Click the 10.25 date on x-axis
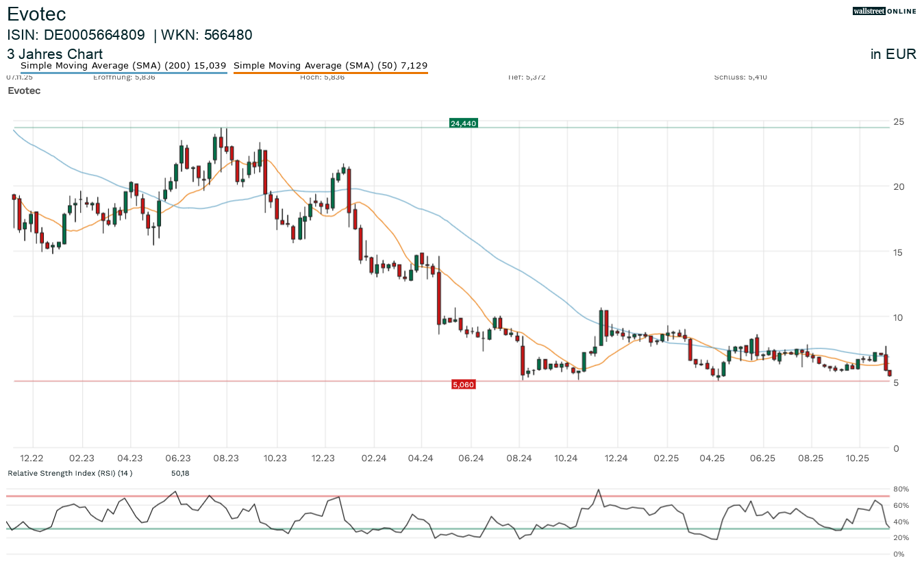The width and height of the screenshot is (924, 573). pos(858,458)
